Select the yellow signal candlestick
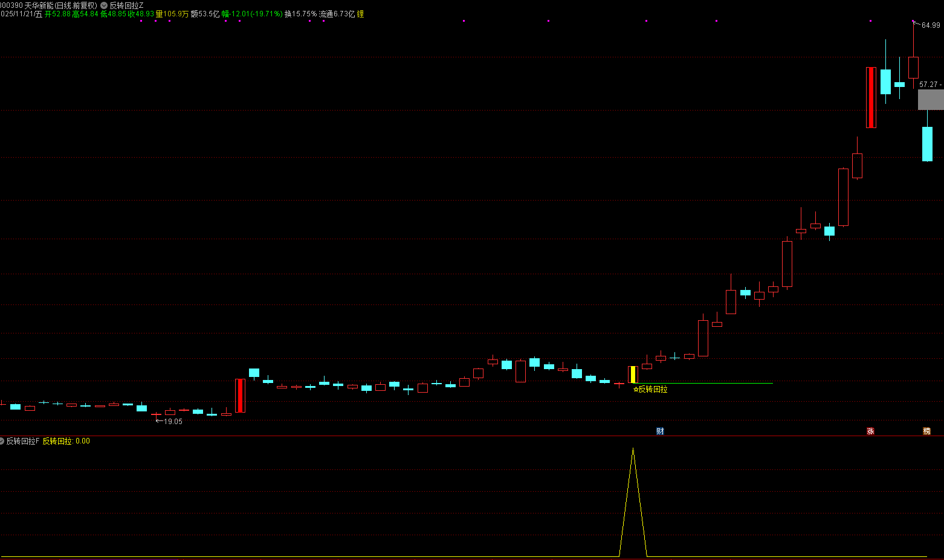The height and width of the screenshot is (560, 944). [633, 375]
